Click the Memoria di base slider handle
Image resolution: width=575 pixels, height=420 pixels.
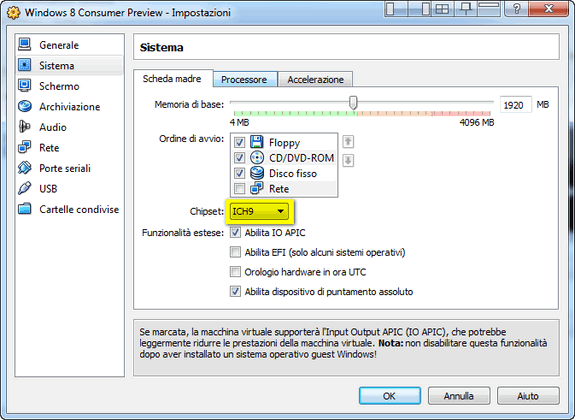(x=353, y=103)
